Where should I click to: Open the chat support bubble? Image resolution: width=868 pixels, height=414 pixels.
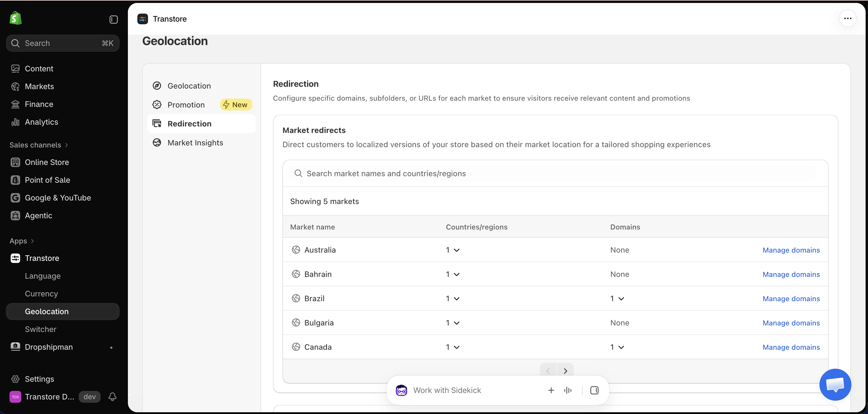tap(835, 384)
